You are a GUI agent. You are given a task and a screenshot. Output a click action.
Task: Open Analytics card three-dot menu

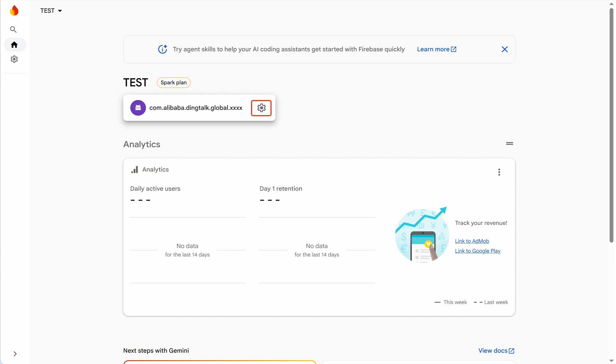tap(499, 172)
